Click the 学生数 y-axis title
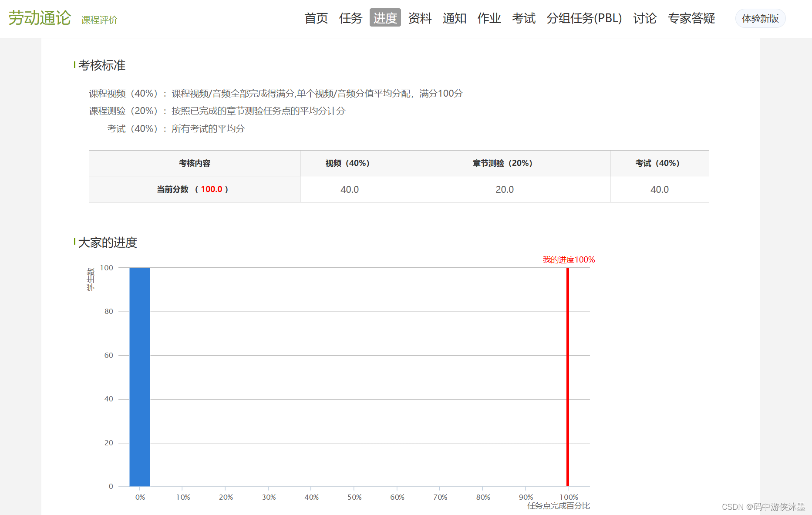This screenshot has height=515, width=812. (x=91, y=279)
